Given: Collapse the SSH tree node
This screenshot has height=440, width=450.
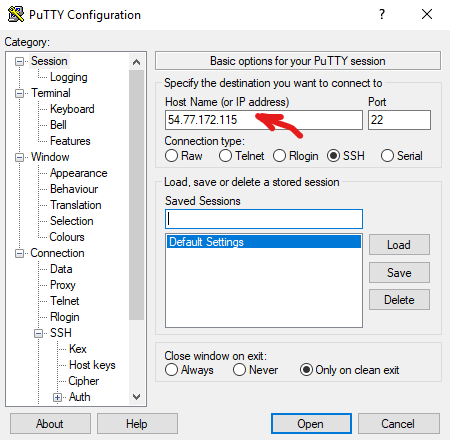Looking at the screenshot, I should point(39,333).
